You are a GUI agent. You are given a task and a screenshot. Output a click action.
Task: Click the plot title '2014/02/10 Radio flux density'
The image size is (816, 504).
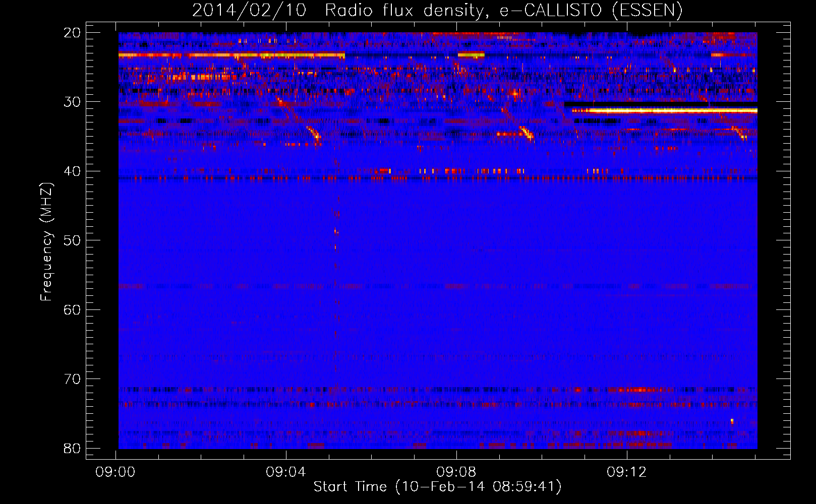click(x=437, y=10)
